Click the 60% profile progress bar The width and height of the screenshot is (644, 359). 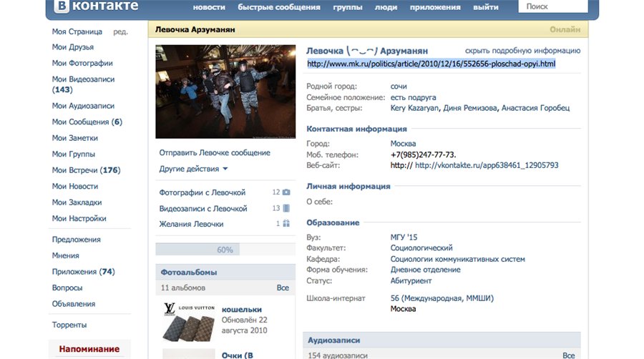(225, 250)
